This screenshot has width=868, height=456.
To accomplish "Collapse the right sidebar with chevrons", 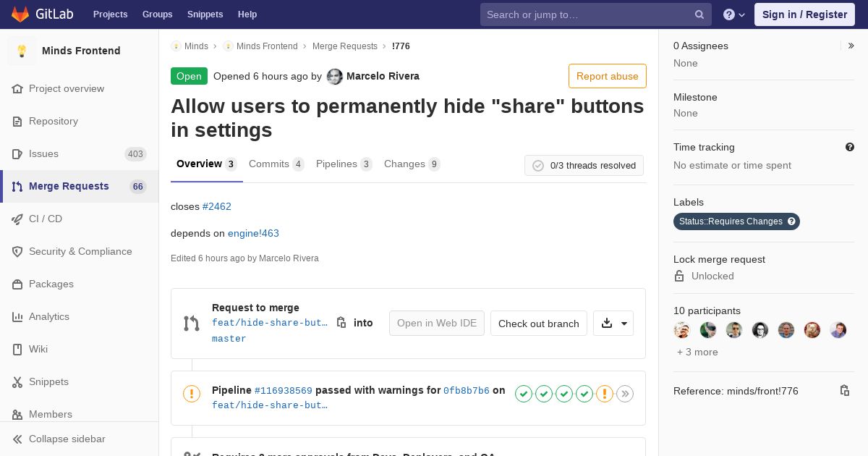I will 851,46.
